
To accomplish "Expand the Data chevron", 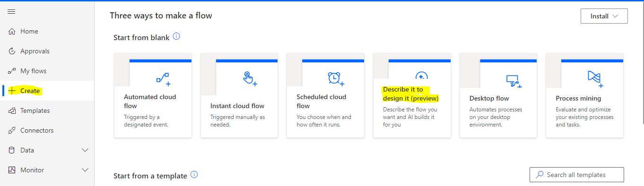I will [x=85, y=150].
